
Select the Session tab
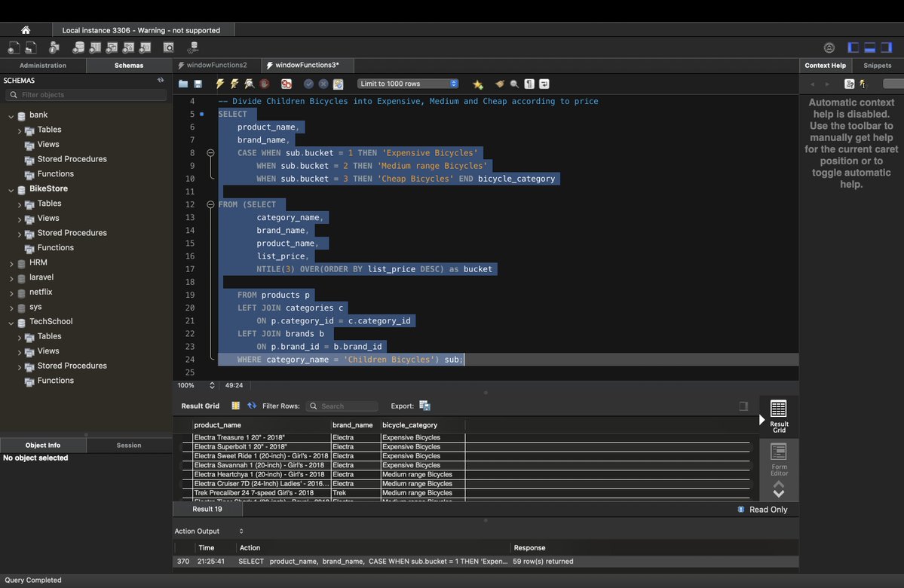[x=129, y=445]
